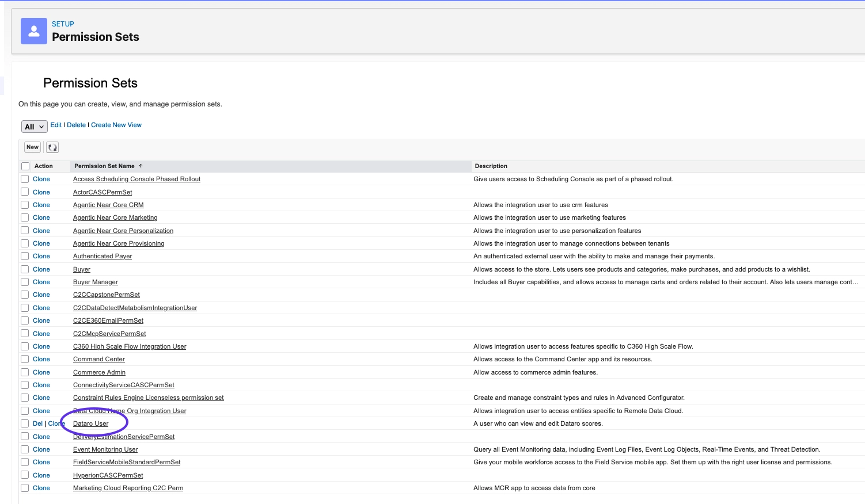Open C360 High Scale Flow Integration User
The width and height of the screenshot is (865, 504).
130,346
